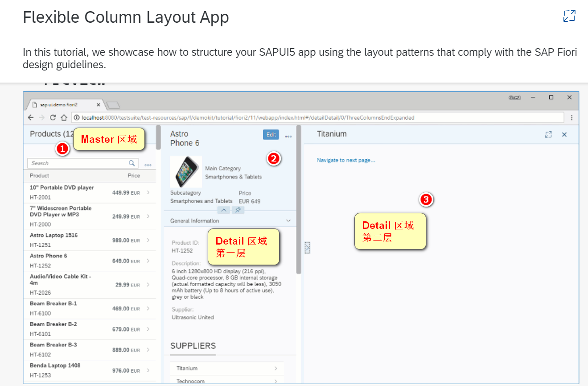This screenshot has height=386, width=588.
Task: Pin the header with the pin button
Action: pos(238,210)
